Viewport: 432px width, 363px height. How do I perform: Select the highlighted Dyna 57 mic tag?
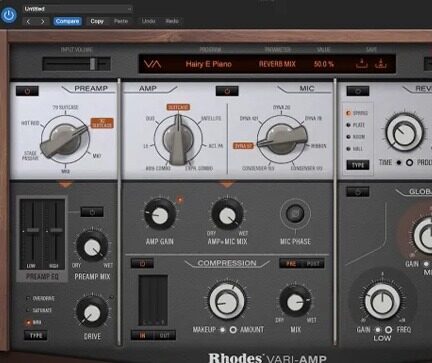[x=243, y=146]
